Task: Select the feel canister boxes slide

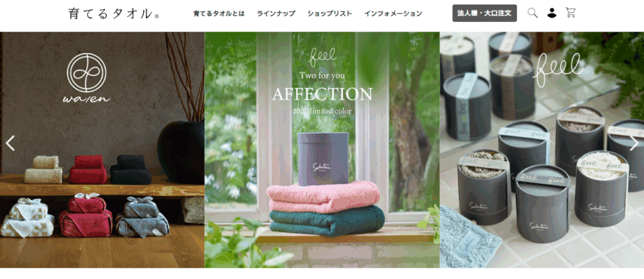Action: pos(541,150)
